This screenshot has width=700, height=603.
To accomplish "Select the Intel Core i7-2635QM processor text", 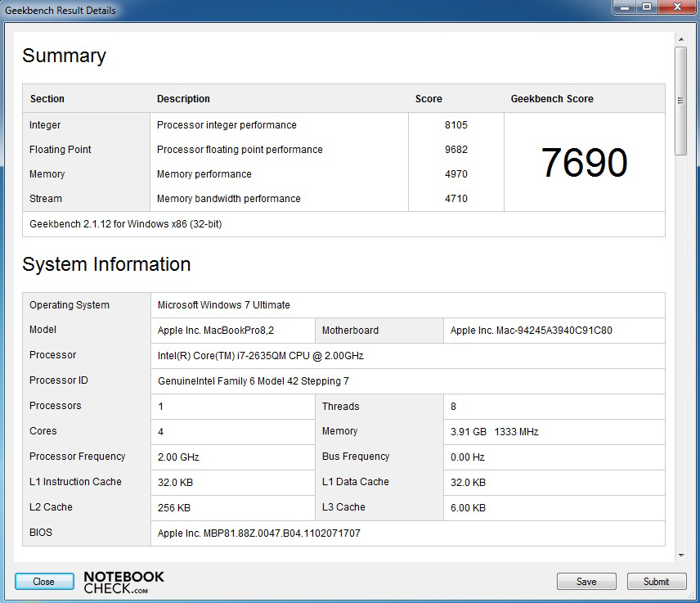I will 260,356.
